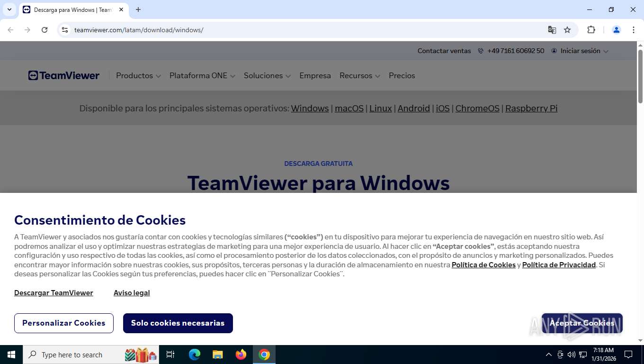Click Aceptar Cookies button
Screen dimensions: 644x364
pyautogui.click(x=582, y=323)
